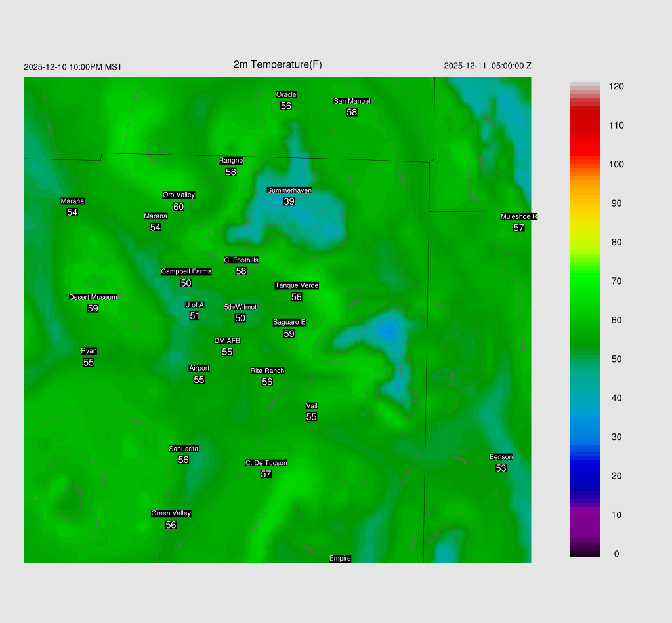Viewport: 672px width, 623px height.
Task: Select the Tanque Verde station label
Action: tap(297, 285)
